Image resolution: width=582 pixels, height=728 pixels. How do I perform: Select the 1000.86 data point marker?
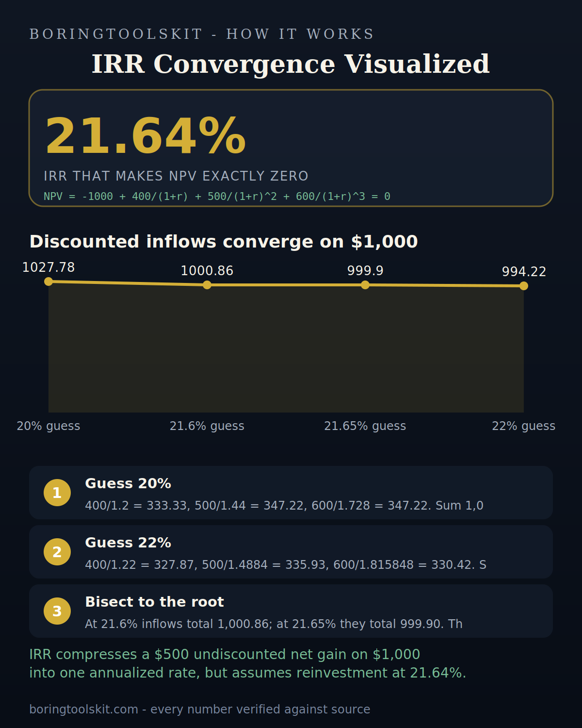click(207, 285)
